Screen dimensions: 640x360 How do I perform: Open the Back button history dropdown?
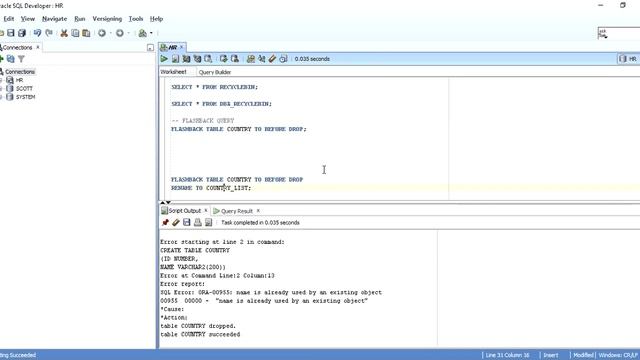pos(111,33)
